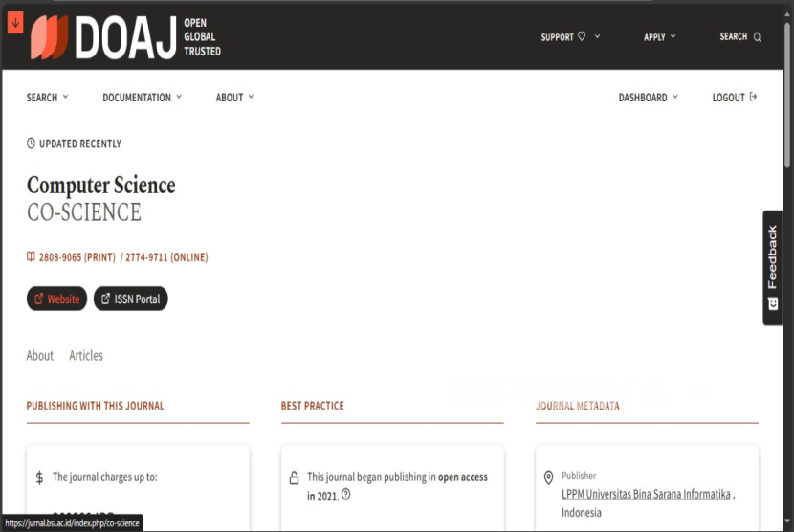Click the location pin icon beside Publisher

548,477
